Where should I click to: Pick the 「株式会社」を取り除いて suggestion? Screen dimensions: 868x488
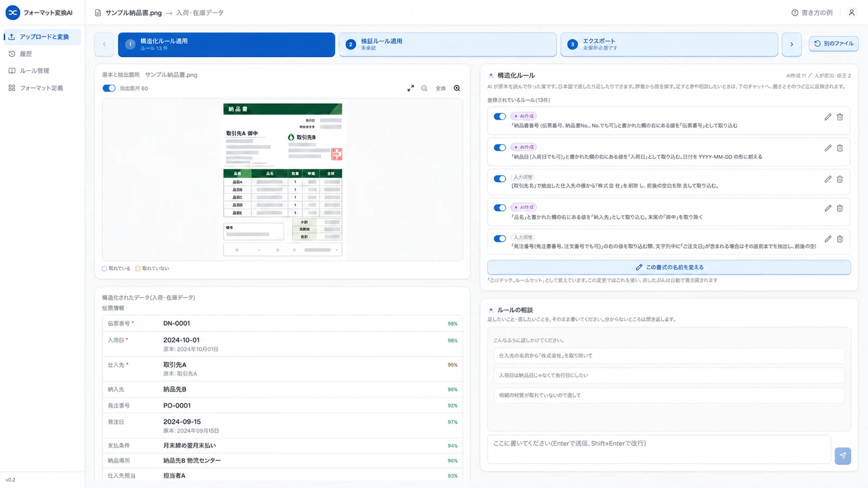pyautogui.click(x=669, y=356)
